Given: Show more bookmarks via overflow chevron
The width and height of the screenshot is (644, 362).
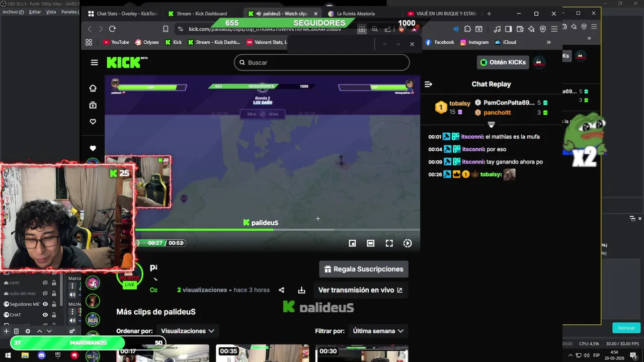Looking at the screenshot, I should (x=548, y=42).
